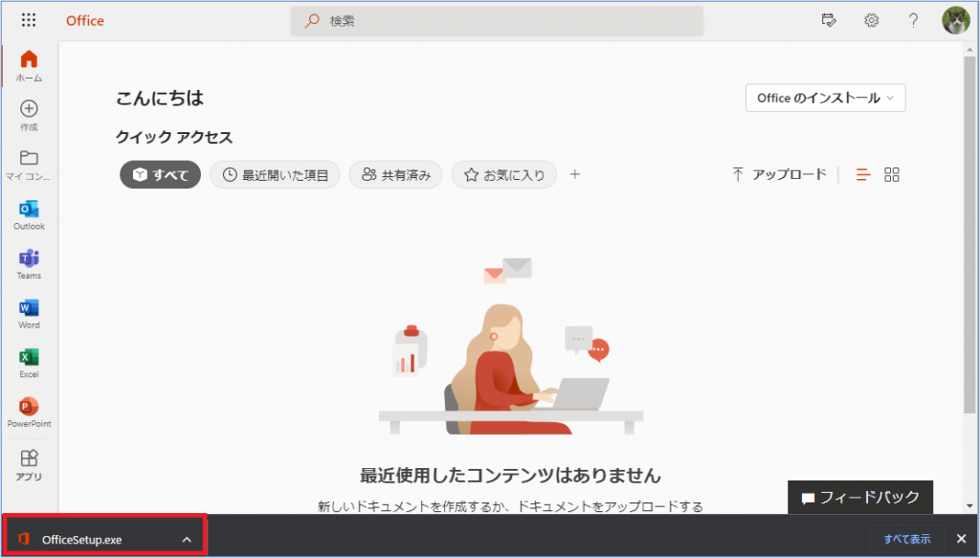Launch Excel from sidebar
The image size is (980, 558).
pos(29,363)
